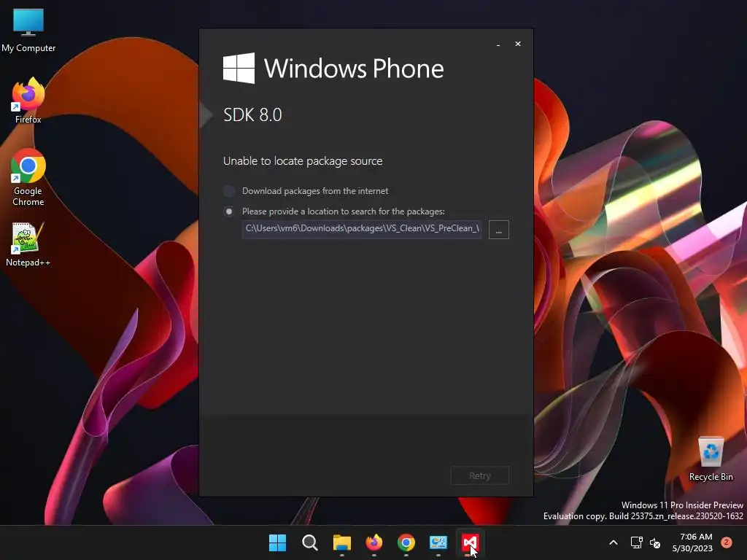This screenshot has height=560, width=747.
Task: Close the Windows Phone SDK installer
Action: [518, 44]
